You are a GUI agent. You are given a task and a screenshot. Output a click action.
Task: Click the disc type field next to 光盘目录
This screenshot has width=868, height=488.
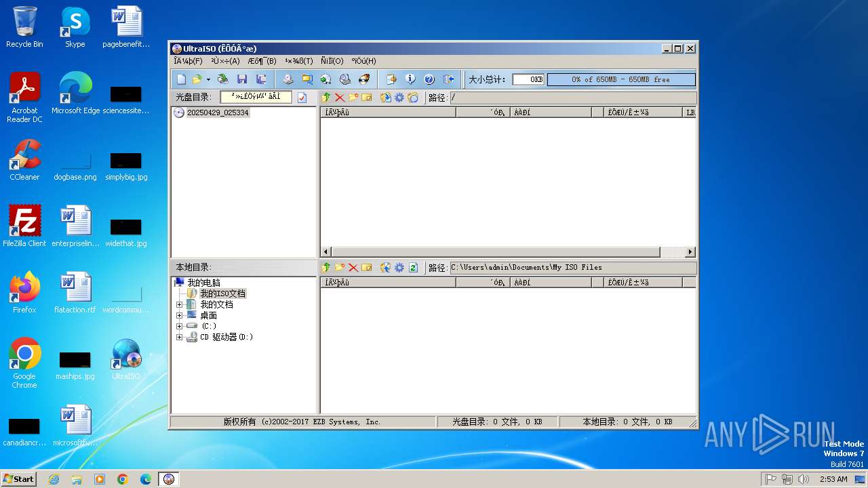click(256, 97)
